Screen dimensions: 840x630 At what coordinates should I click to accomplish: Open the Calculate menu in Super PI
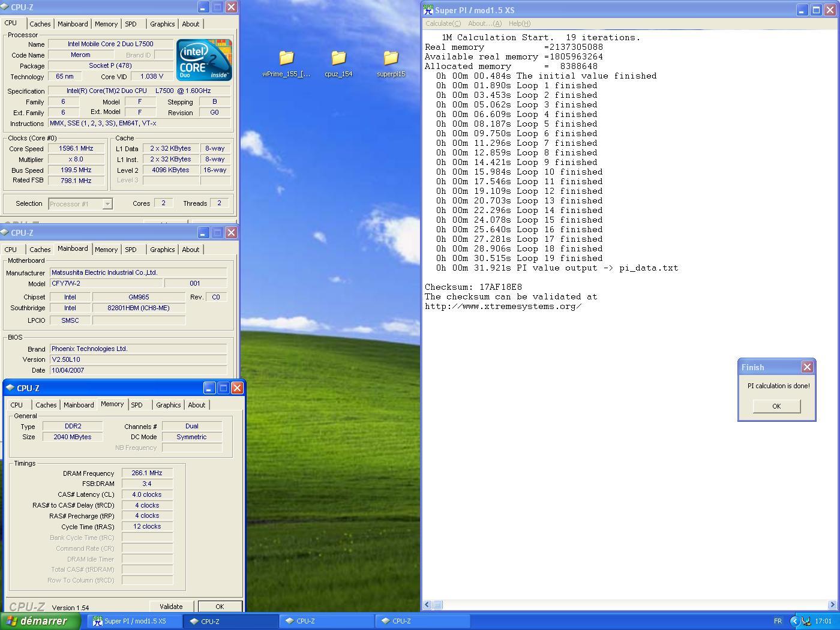coord(443,23)
